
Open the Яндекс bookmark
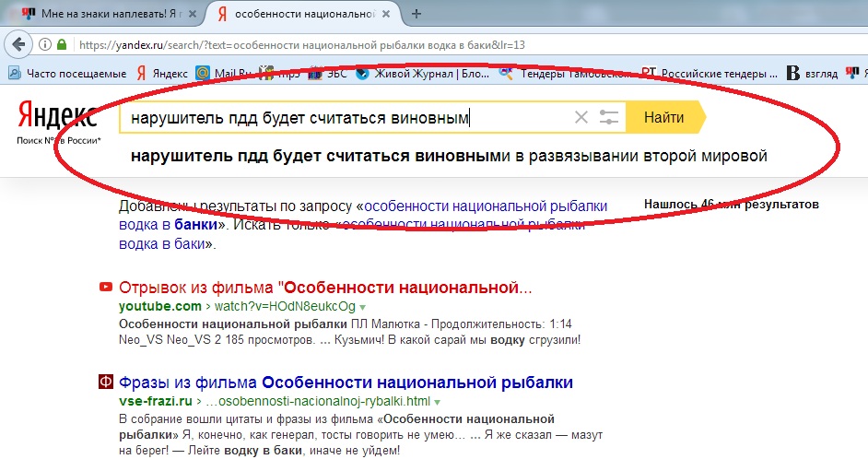tap(162, 73)
